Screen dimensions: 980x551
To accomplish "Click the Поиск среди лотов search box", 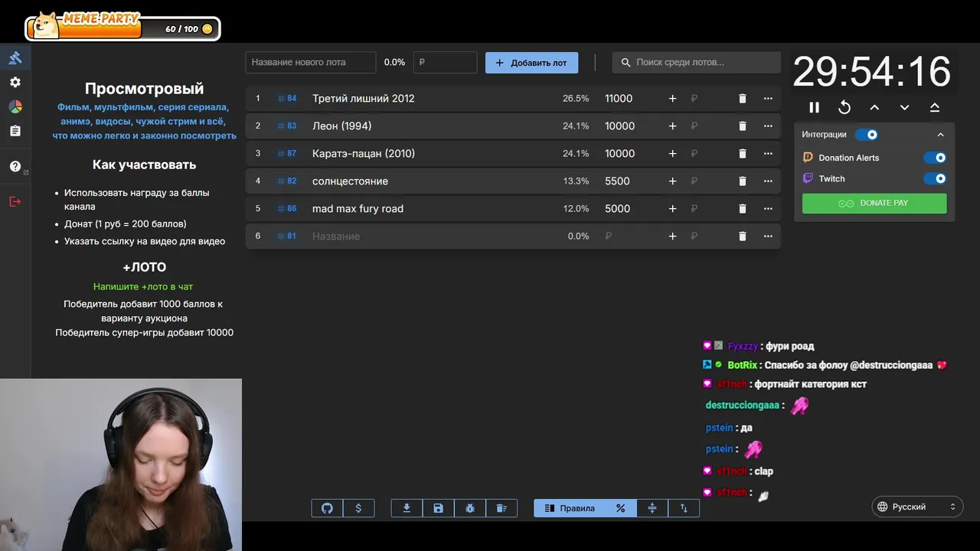I will pos(696,63).
